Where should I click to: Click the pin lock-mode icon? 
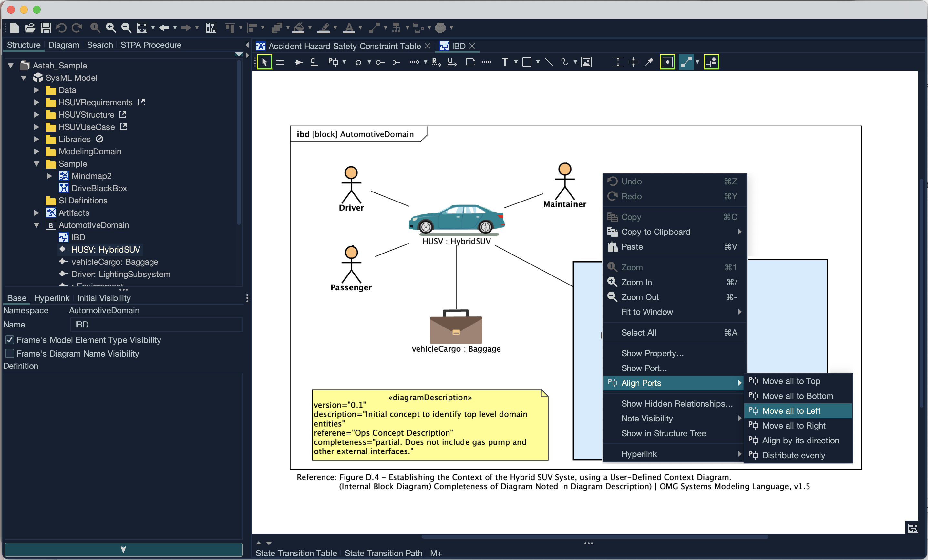coord(649,62)
